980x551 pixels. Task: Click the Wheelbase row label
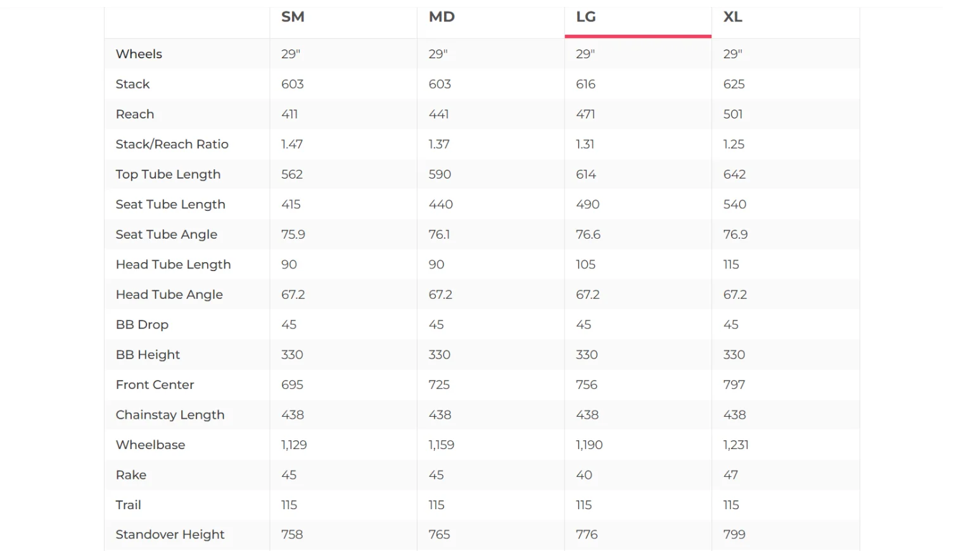pyautogui.click(x=150, y=445)
